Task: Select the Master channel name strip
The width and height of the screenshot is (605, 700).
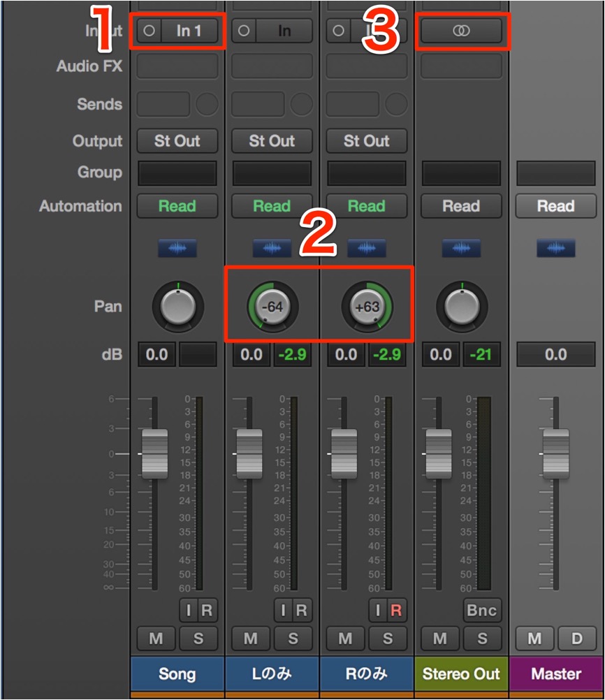Action: (556, 673)
